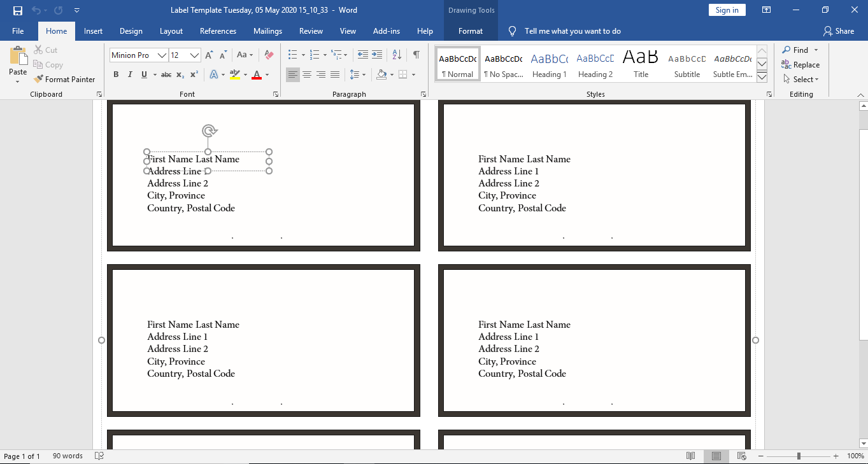Image resolution: width=868 pixels, height=464 pixels.
Task: Click the Sign in button
Action: pos(727,10)
